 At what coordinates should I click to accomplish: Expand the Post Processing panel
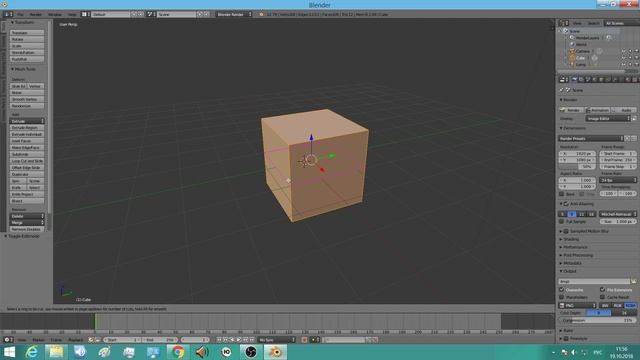pyautogui.click(x=578, y=255)
